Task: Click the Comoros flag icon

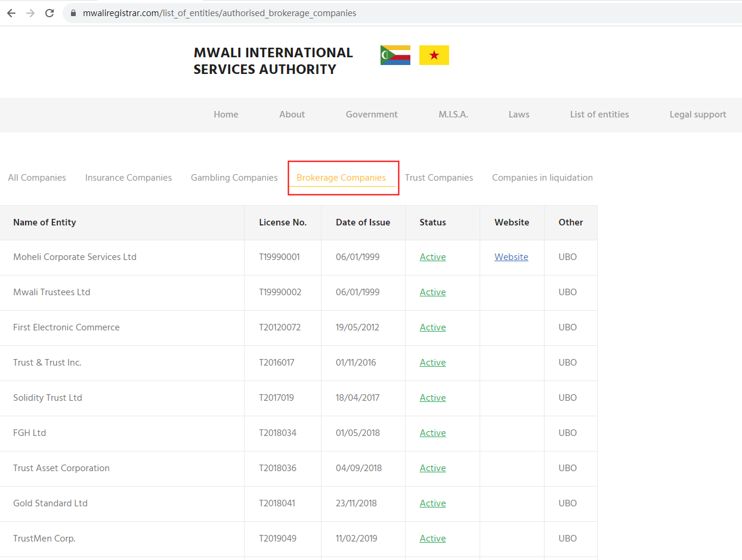Action: click(395, 55)
